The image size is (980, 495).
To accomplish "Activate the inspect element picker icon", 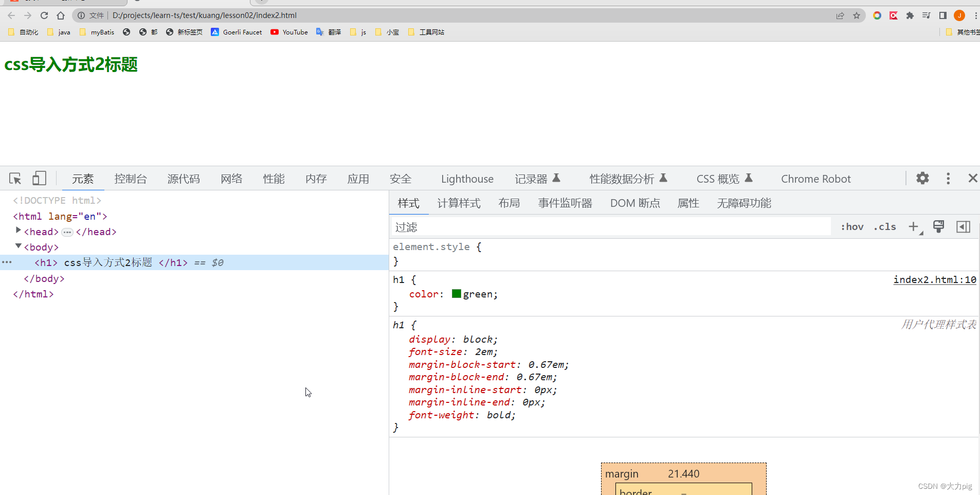I will pos(15,179).
